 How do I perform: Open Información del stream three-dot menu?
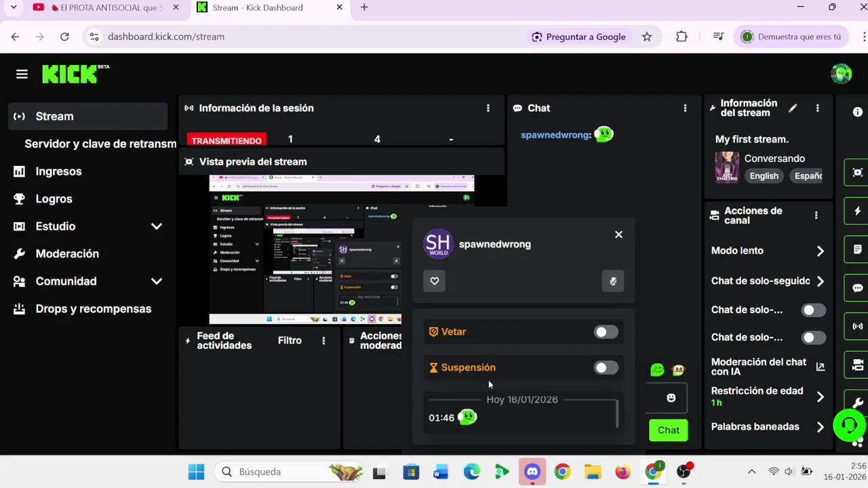(817, 108)
